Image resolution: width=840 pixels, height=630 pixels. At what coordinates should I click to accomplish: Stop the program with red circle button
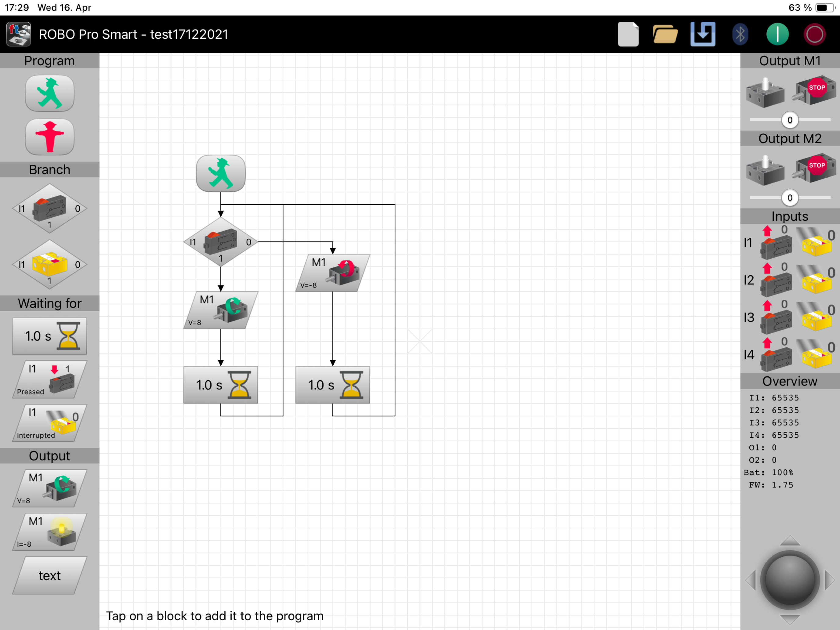click(814, 34)
